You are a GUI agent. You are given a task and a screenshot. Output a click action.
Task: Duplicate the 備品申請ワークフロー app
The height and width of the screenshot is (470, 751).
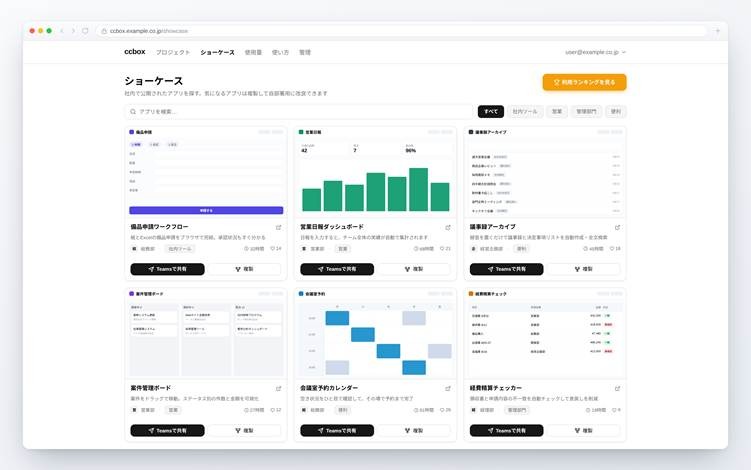[x=244, y=269]
